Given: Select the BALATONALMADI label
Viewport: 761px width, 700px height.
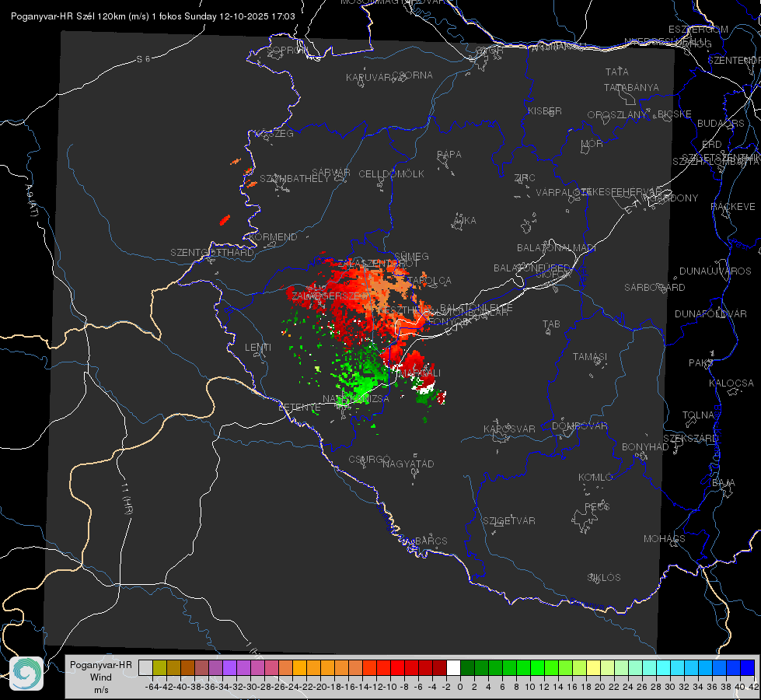Looking at the screenshot, I should (556, 248).
